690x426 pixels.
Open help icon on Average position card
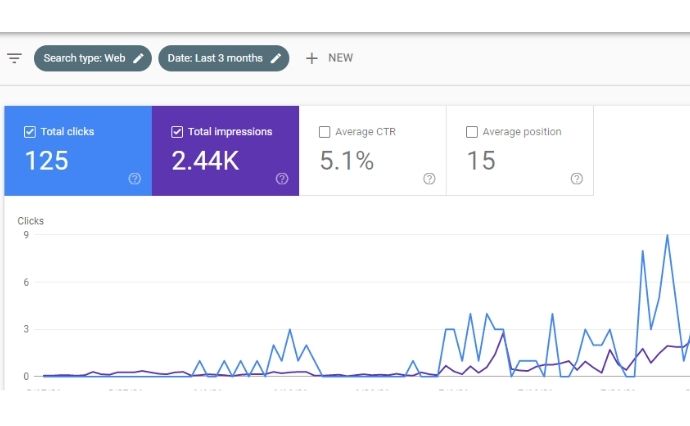577,179
